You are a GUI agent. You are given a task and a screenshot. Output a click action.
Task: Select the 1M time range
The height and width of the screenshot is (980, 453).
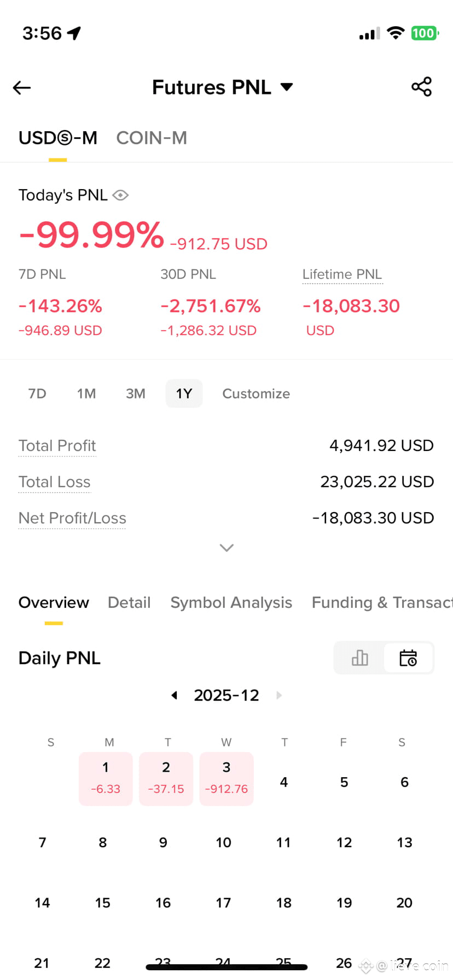click(86, 394)
